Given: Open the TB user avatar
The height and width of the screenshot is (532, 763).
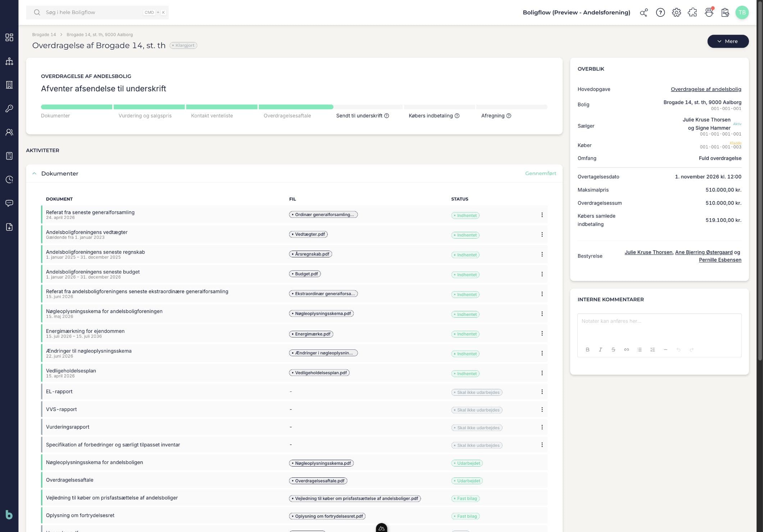Looking at the screenshot, I should [x=742, y=13].
